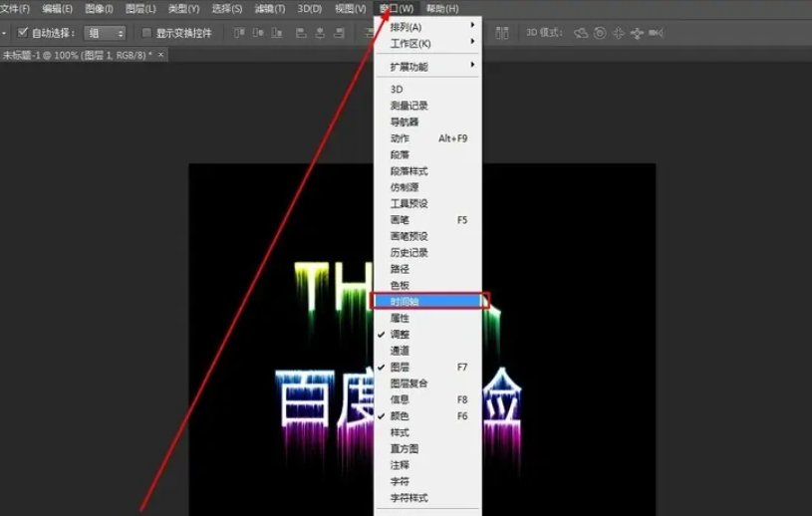This screenshot has width=812, height=516.
Task: Choose 通道 in the 窗口 menu
Action: coord(427,351)
